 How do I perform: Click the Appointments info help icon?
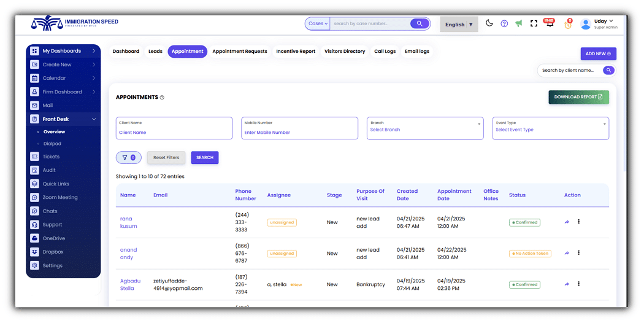click(162, 98)
